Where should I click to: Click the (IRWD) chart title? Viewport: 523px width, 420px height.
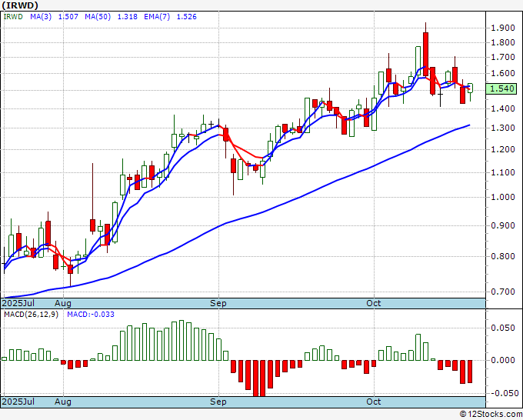(20, 5)
